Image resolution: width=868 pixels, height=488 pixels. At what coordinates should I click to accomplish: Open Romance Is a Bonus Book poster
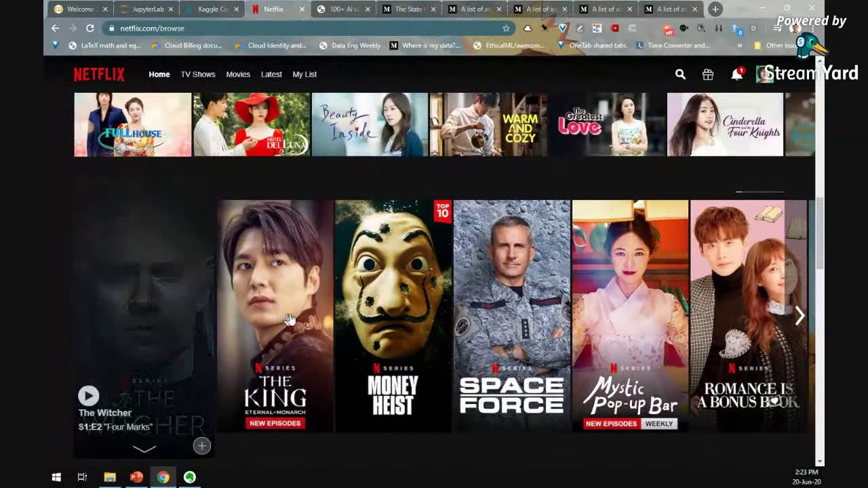point(749,316)
